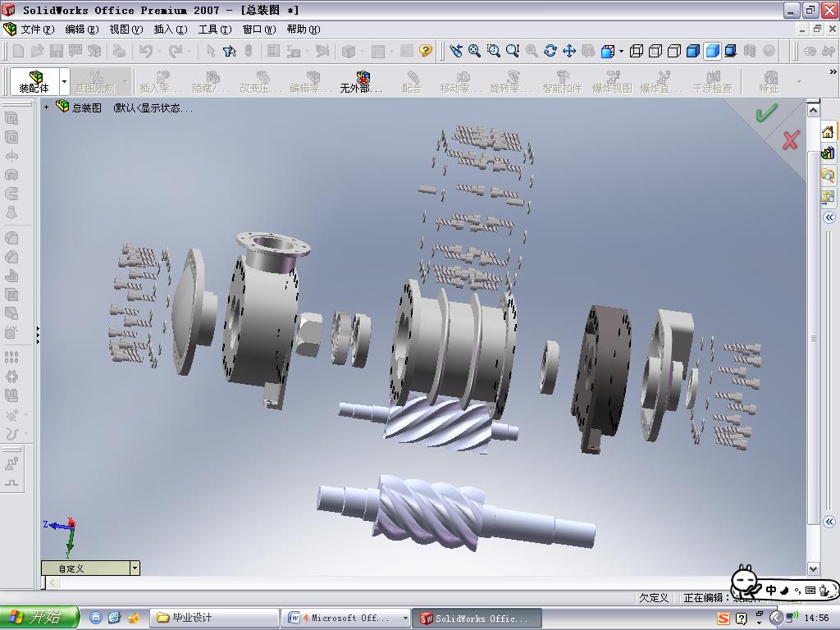This screenshot has width=840, height=630.
Task: Open the 自定义 view dropdown
Action: point(135,568)
